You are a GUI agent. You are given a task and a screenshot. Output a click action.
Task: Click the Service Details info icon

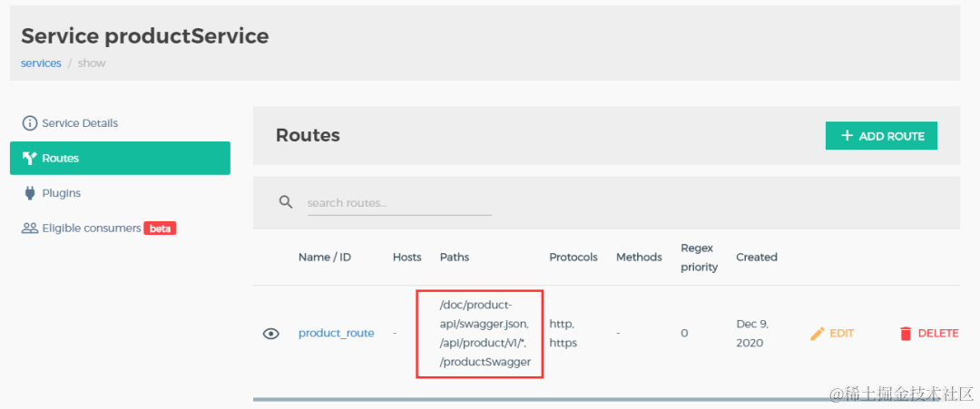(x=29, y=123)
